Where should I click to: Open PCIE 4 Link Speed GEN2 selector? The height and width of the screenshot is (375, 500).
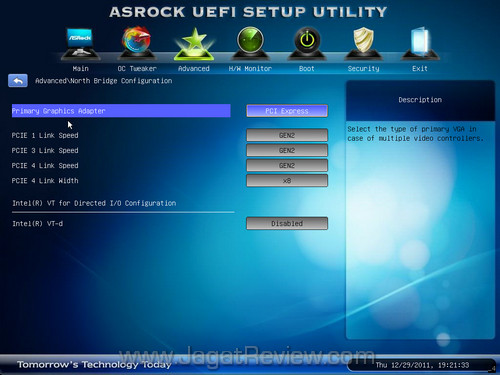pos(287,165)
